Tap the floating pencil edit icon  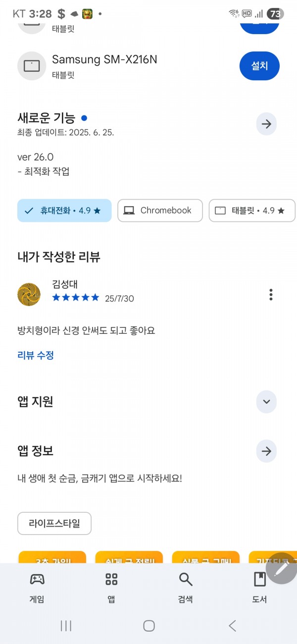(x=282, y=568)
